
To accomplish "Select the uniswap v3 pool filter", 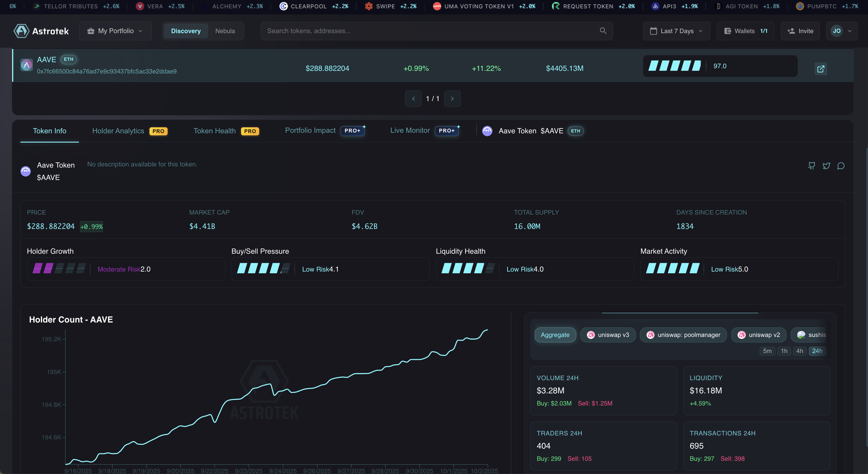I will 608,335.
